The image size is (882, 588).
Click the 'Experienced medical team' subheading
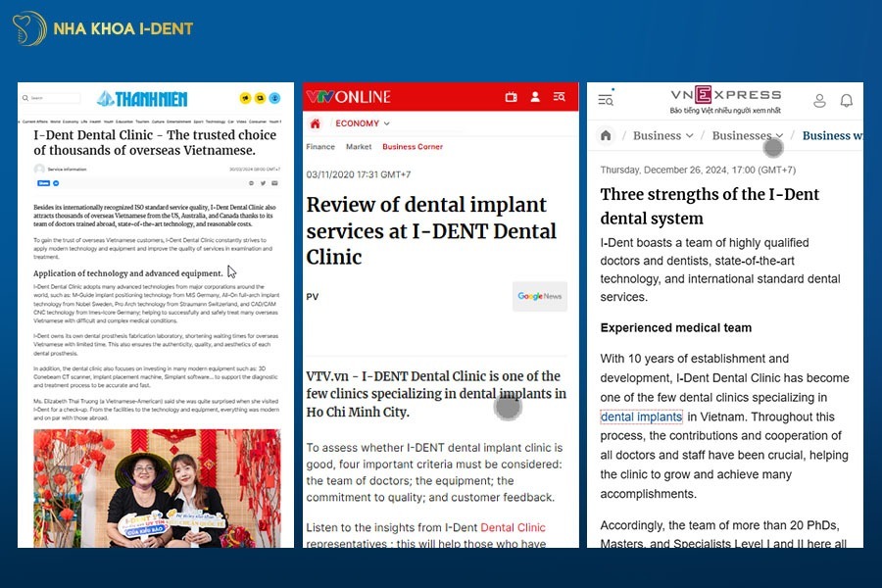pos(675,327)
